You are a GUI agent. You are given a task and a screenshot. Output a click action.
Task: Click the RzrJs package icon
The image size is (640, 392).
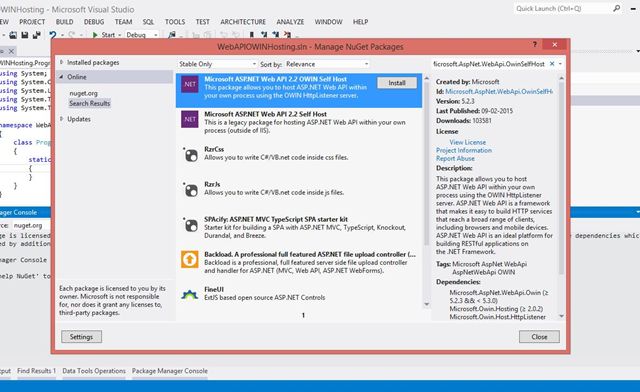190,189
